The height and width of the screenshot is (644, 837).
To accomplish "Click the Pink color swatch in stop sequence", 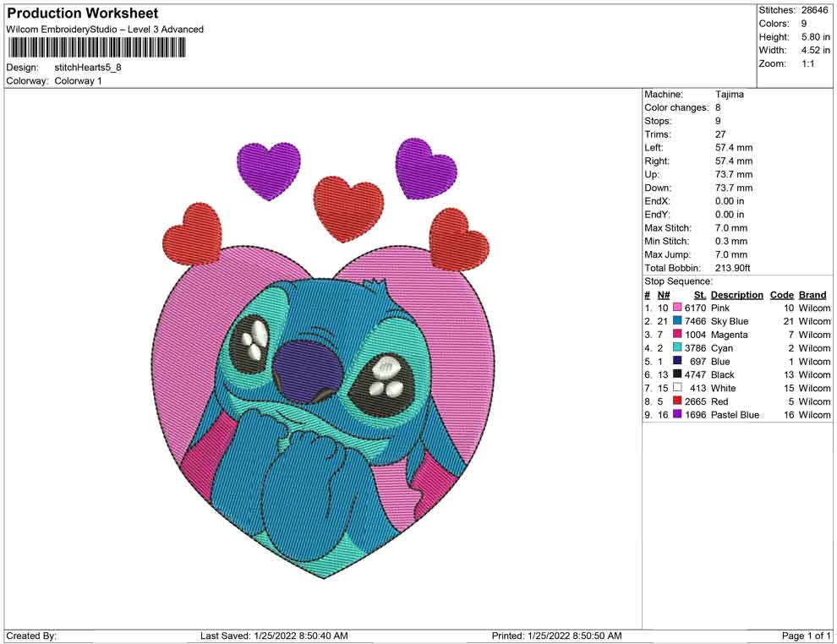I will tap(677, 308).
